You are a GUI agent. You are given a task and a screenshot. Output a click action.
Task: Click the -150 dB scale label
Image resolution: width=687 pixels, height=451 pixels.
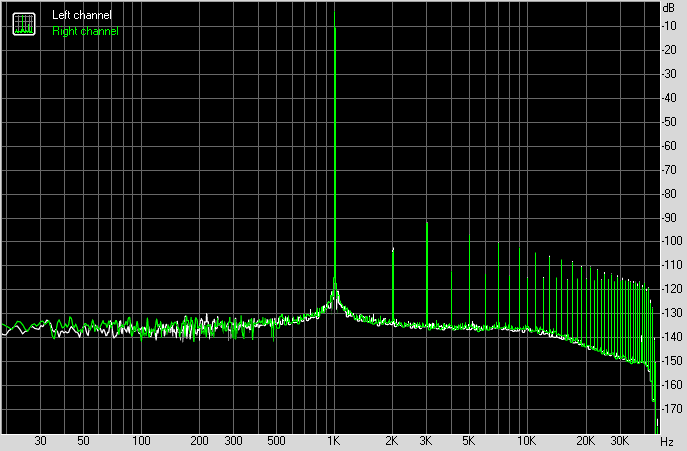click(x=672, y=361)
